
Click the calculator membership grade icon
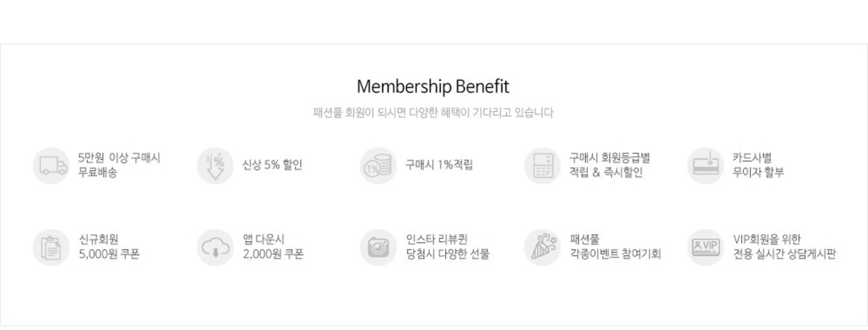[x=542, y=166]
